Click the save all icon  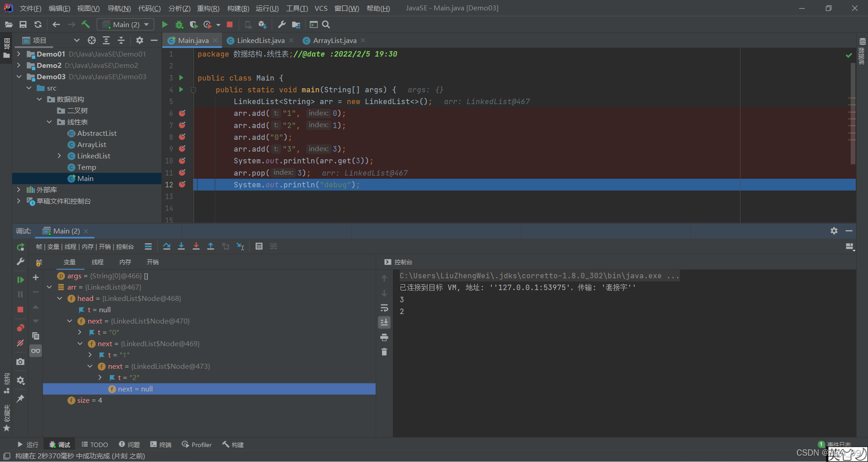[23, 24]
